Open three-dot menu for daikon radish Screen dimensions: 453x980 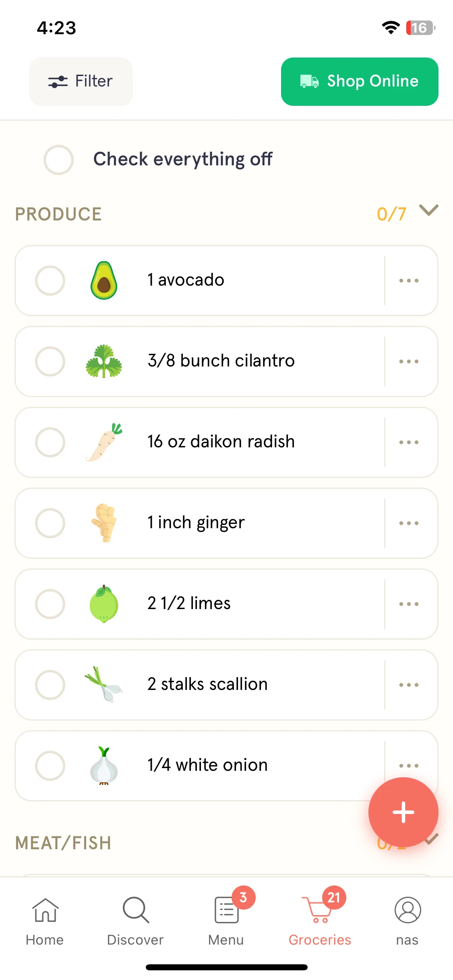(409, 442)
